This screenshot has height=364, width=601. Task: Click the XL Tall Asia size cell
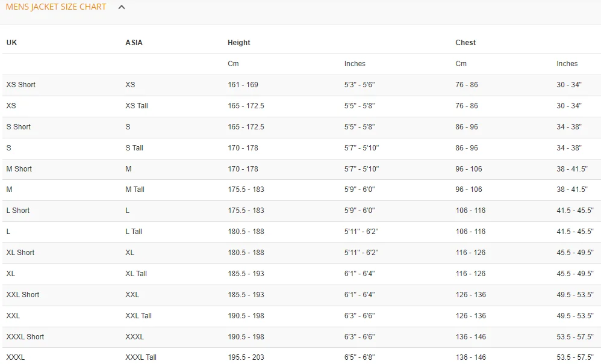136,274
